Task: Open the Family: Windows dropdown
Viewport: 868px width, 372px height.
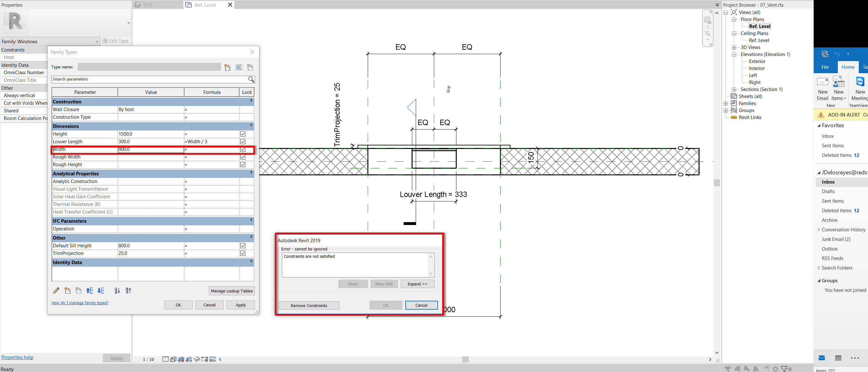Action: coord(97,41)
